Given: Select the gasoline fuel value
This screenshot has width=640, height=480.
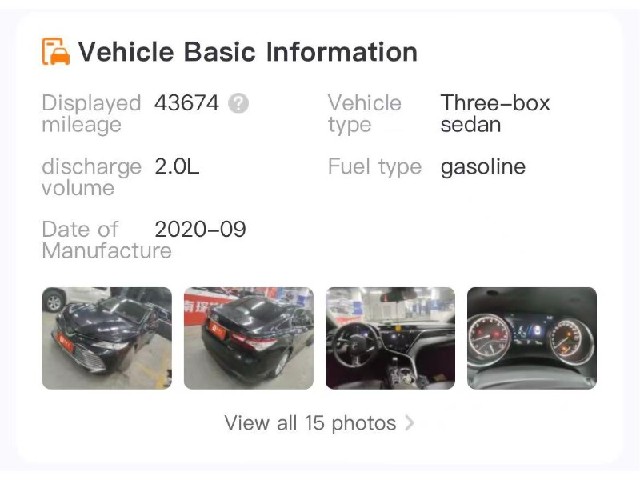Looking at the screenshot, I should pyautogui.click(x=483, y=167).
